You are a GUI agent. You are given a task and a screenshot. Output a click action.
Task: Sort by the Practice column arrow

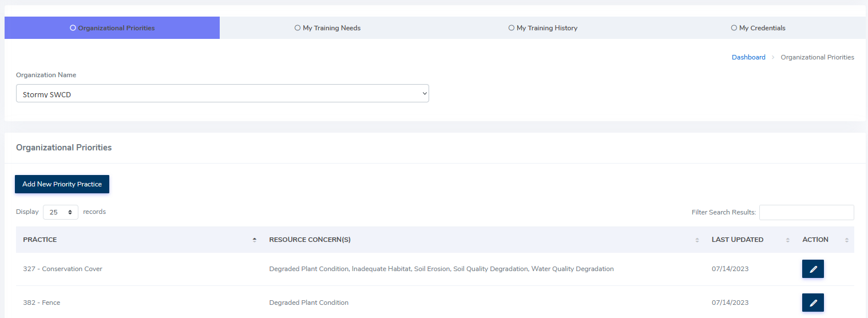[x=254, y=240]
